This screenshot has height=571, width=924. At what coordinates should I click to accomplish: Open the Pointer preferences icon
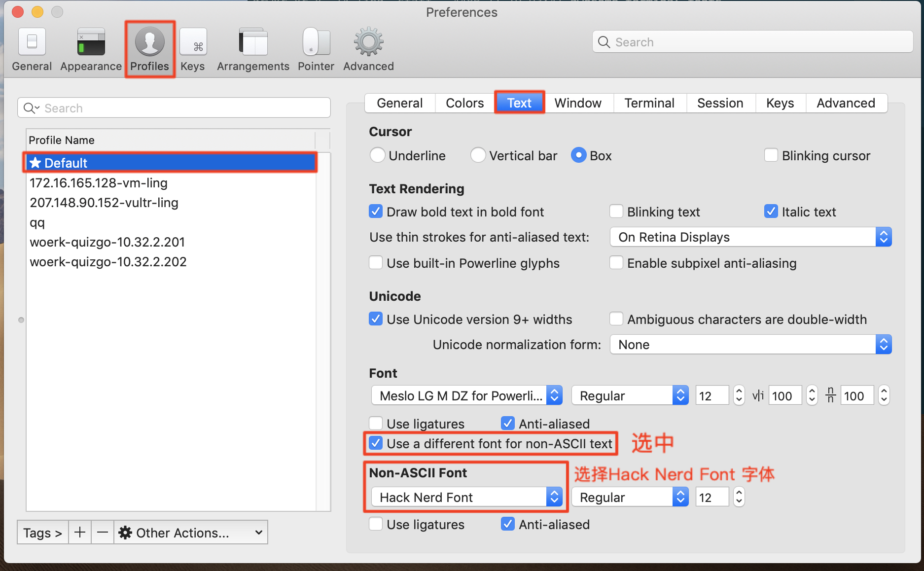(x=316, y=42)
